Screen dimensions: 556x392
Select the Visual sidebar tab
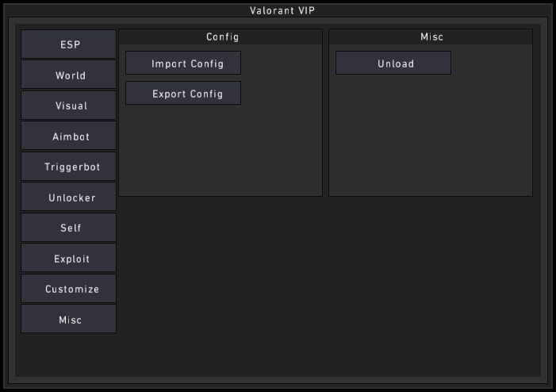tap(69, 106)
